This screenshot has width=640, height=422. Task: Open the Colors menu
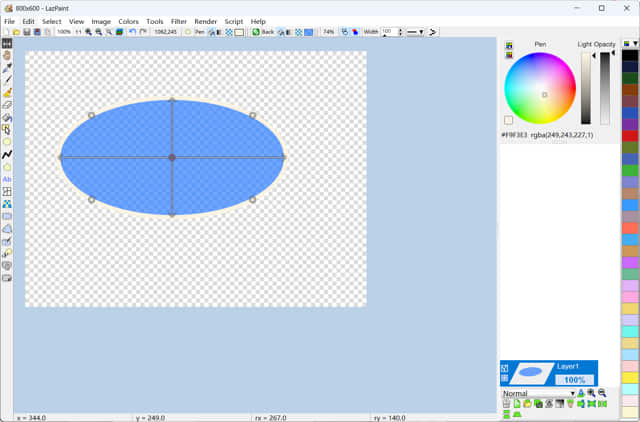pyautogui.click(x=128, y=21)
